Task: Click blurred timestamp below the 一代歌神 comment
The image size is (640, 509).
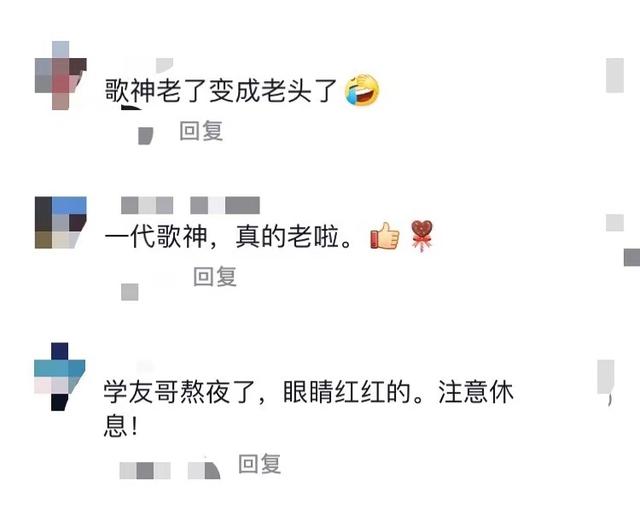Action: tap(130, 292)
